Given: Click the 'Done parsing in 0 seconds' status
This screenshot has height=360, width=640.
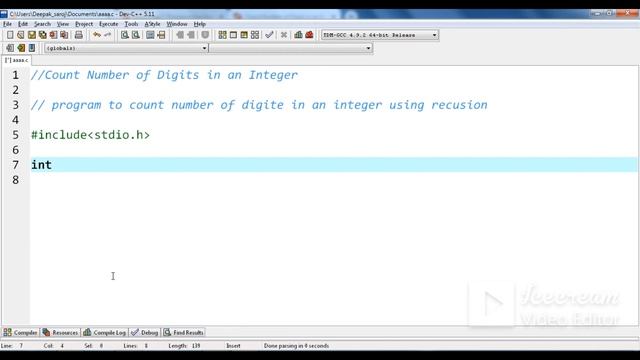Looking at the screenshot, I should 296,346.
